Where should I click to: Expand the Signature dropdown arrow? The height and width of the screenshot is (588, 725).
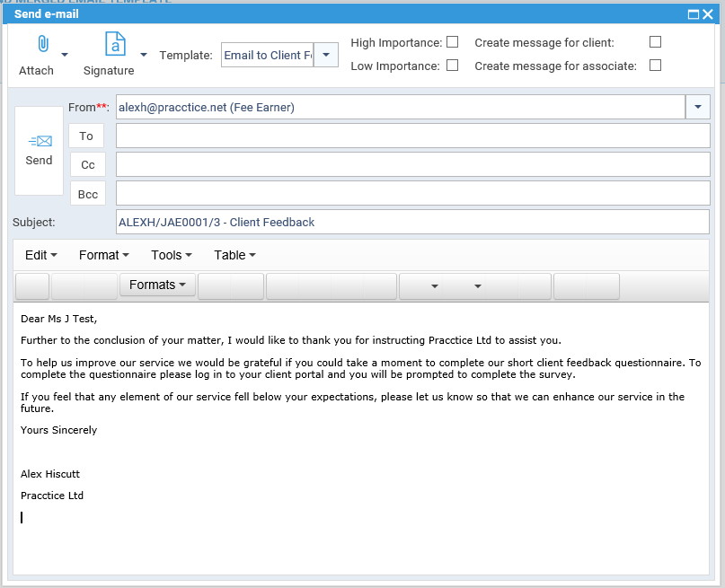(x=144, y=55)
